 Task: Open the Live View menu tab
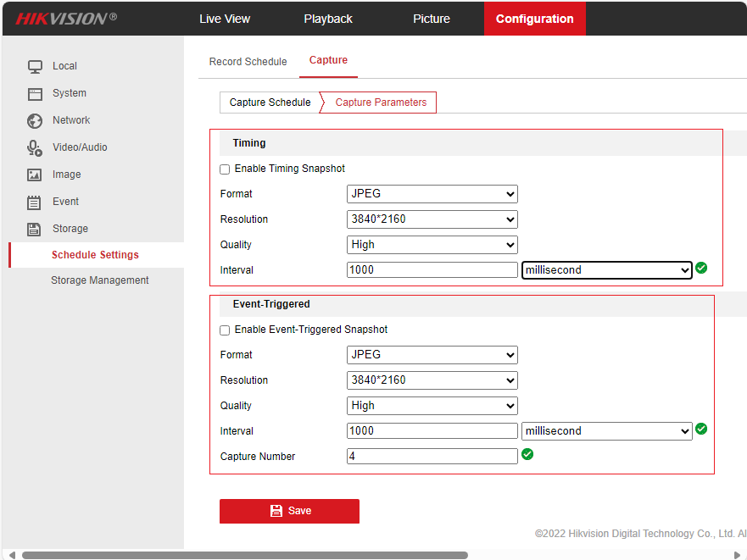[225, 19]
